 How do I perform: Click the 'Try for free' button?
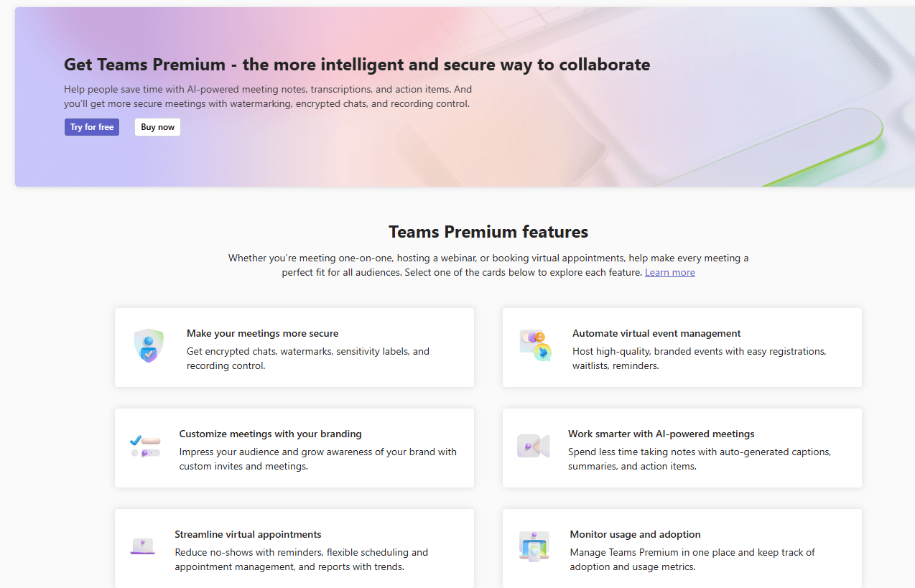(91, 127)
